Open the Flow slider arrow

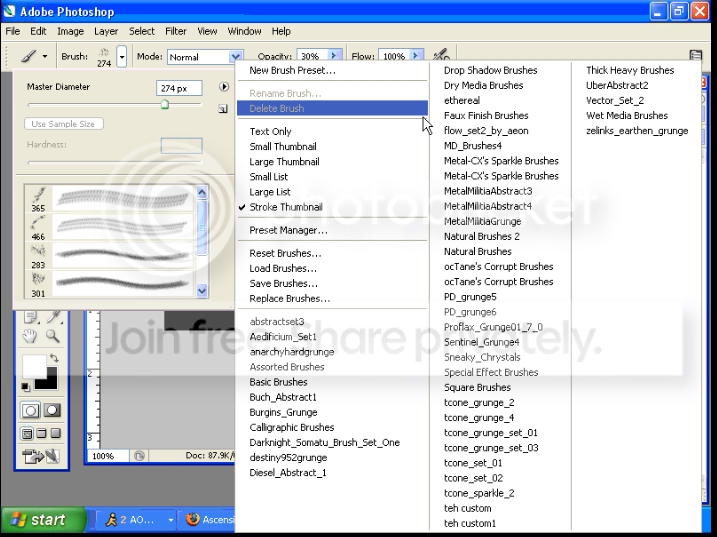pyautogui.click(x=416, y=55)
